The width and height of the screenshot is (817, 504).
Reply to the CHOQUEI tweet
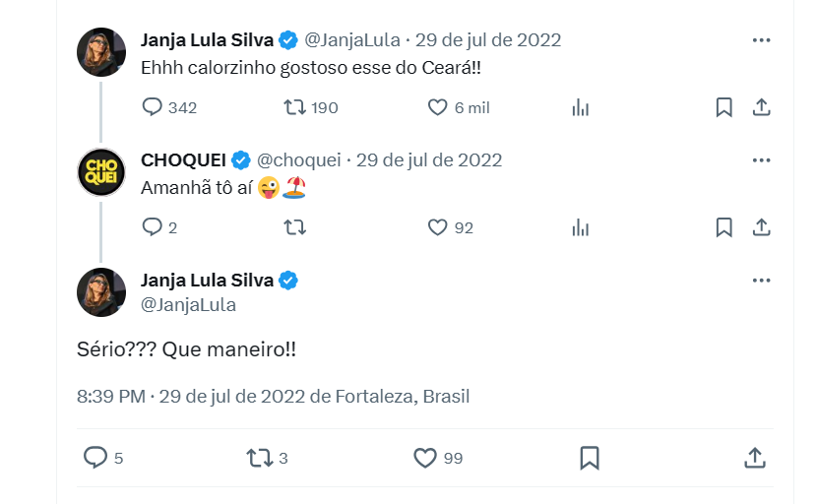[x=152, y=227]
